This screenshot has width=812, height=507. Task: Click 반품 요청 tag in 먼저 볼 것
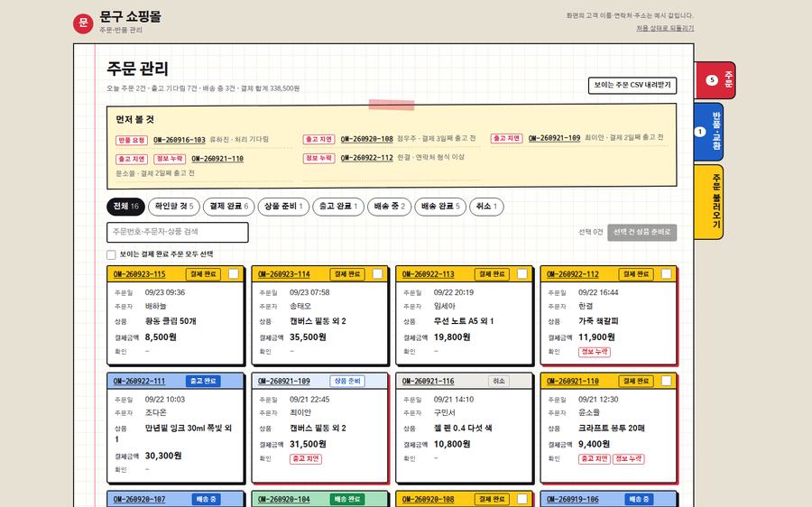[132, 141]
